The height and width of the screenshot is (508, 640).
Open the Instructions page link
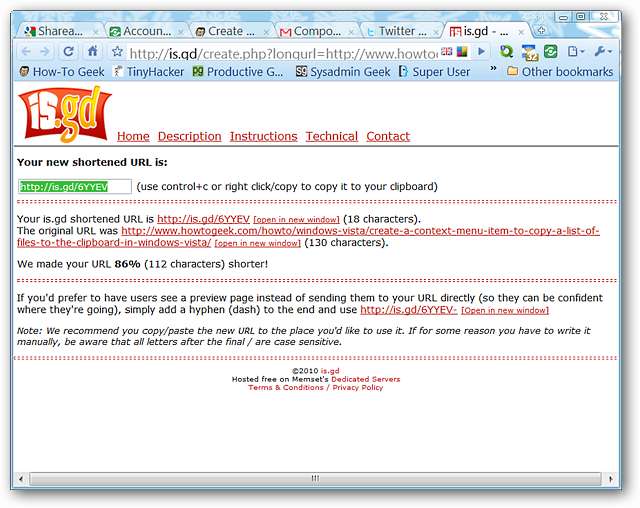(263, 136)
